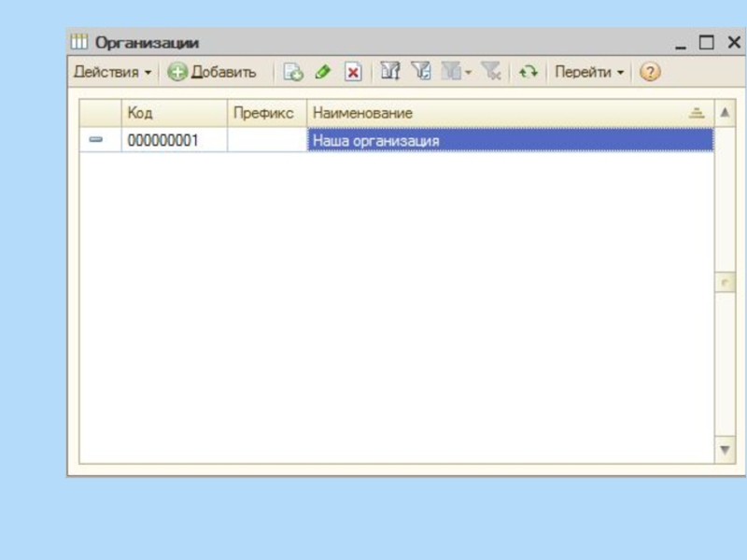
Task: Open the Действия menu
Action: (112, 72)
